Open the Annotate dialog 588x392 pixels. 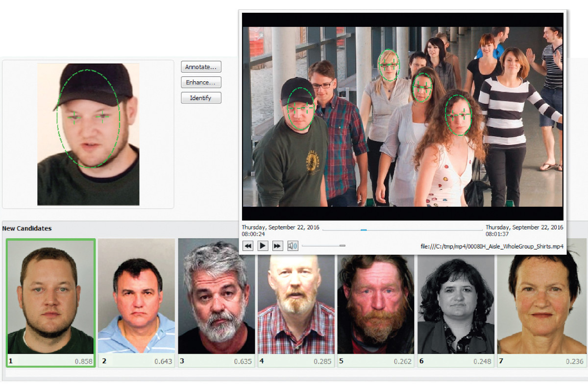tap(201, 67)
